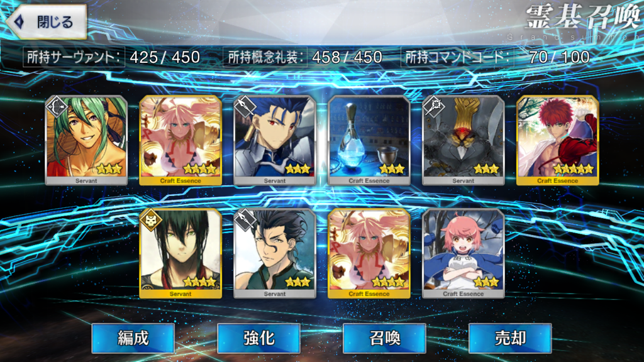Screen dimensions: 644x362
Task: Click the Lancer icon on black-haired servant card
Action: tap(245, 220)
